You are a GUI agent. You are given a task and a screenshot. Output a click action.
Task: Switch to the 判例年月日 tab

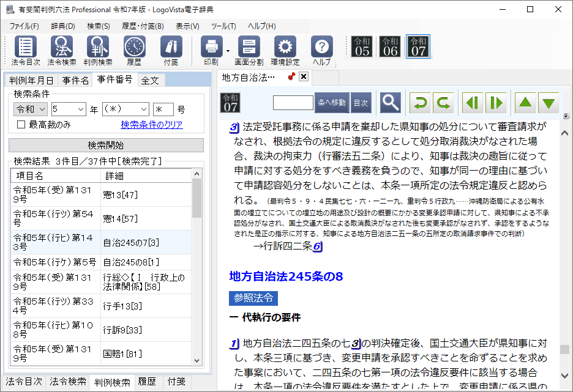31,80
